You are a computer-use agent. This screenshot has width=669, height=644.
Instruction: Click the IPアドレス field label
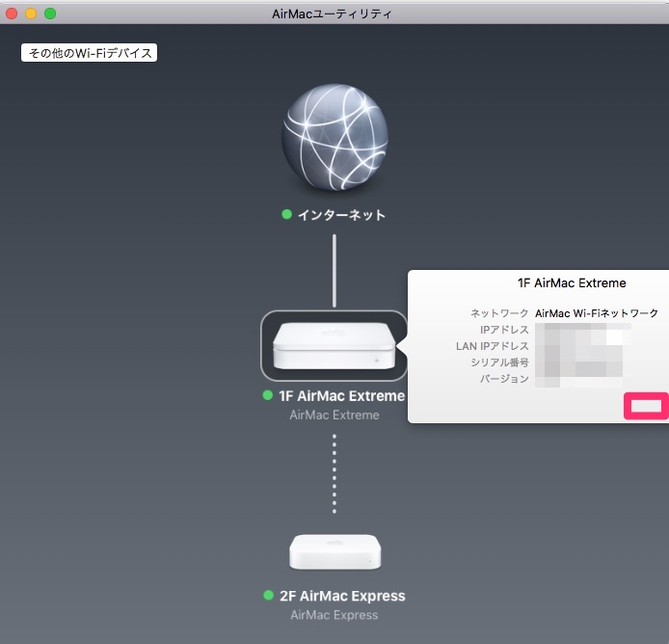[x=504, y=330]
